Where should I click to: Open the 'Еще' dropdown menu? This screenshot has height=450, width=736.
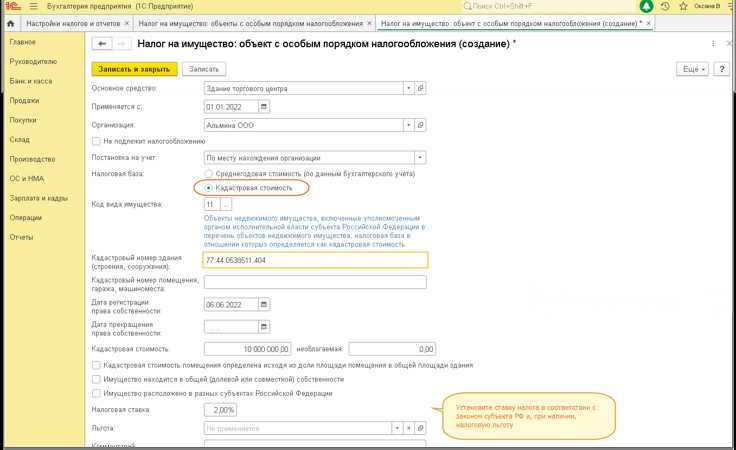tap(692, 69)
